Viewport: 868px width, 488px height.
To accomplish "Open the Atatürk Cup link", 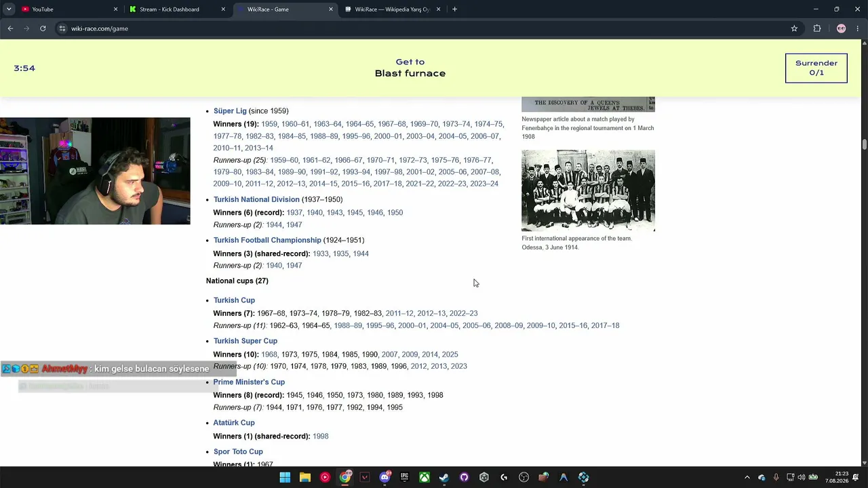I will click(234, 423).
